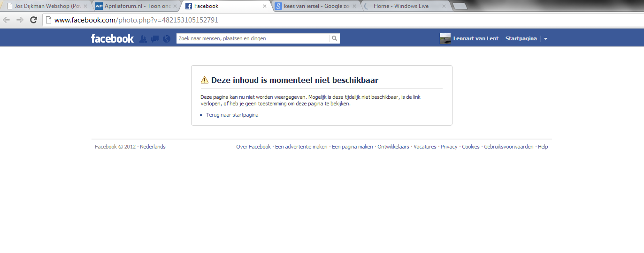This screenshot has height=253, width=644.
Task: Open a new browser tab
Action: [460, 6]
